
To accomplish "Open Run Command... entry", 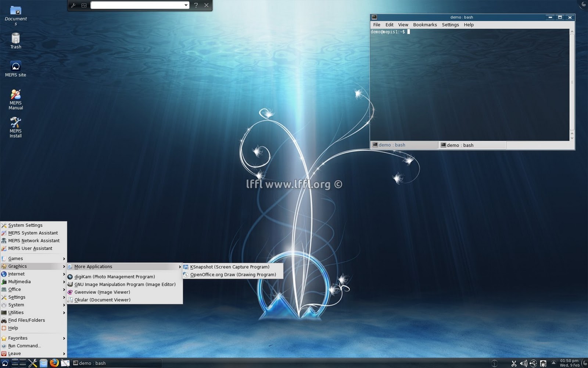I will pos(33,346).
